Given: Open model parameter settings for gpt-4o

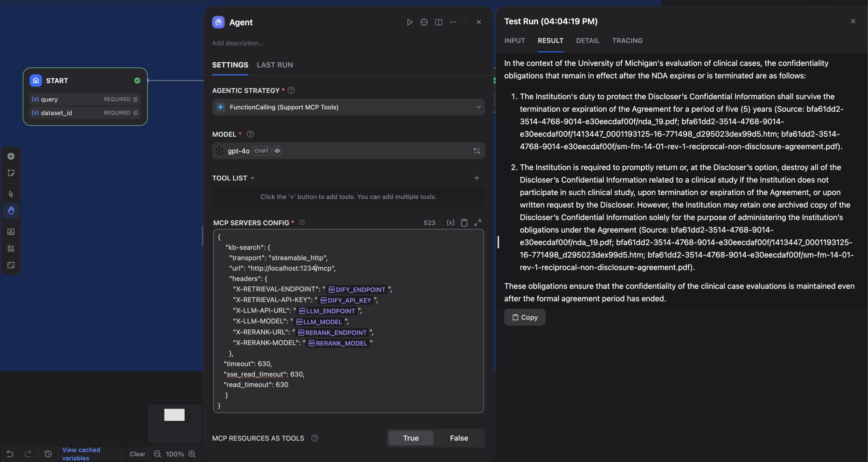Looking at the screenshot, I should click(476, 151).
